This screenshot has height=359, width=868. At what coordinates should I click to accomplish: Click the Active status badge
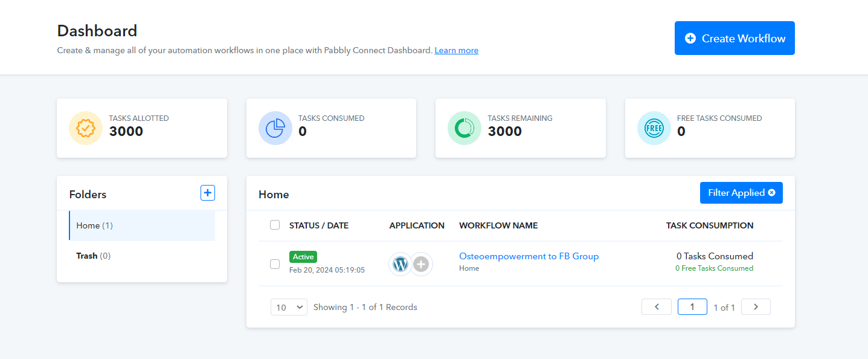303,257
